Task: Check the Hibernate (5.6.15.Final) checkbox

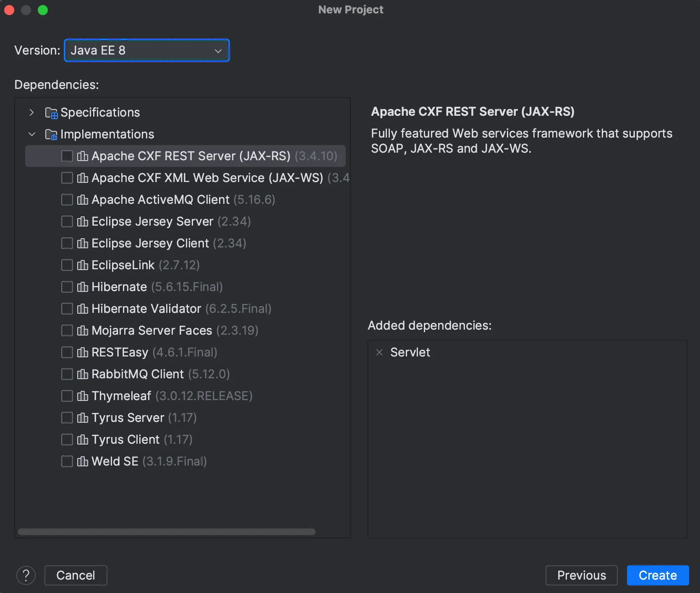Action: coord(67,287)
